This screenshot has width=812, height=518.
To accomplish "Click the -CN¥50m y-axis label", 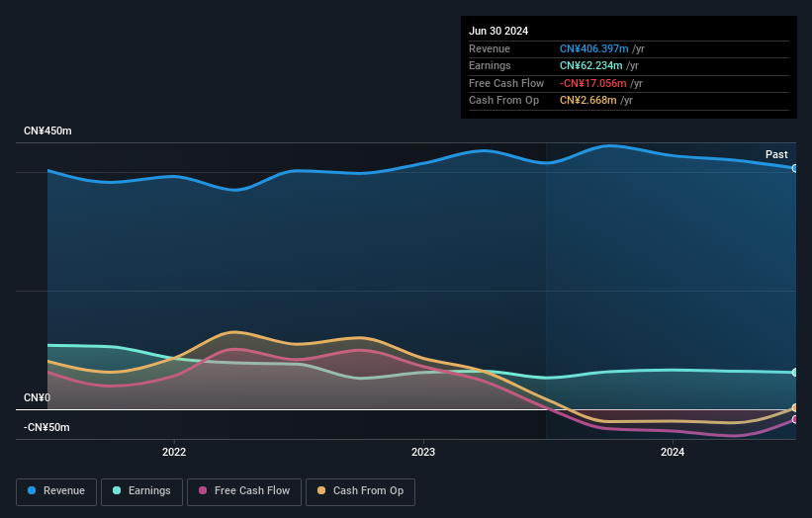I will (46, 427).
